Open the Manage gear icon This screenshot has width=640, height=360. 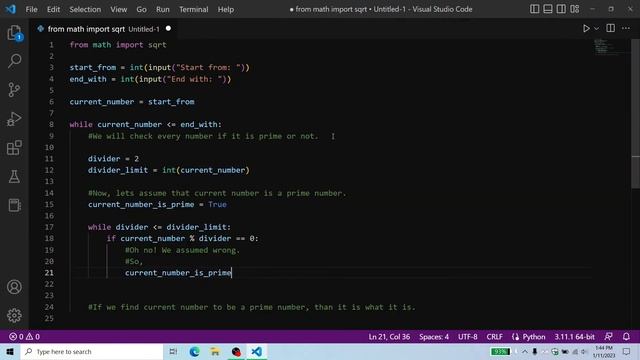(x=14, y=316)
